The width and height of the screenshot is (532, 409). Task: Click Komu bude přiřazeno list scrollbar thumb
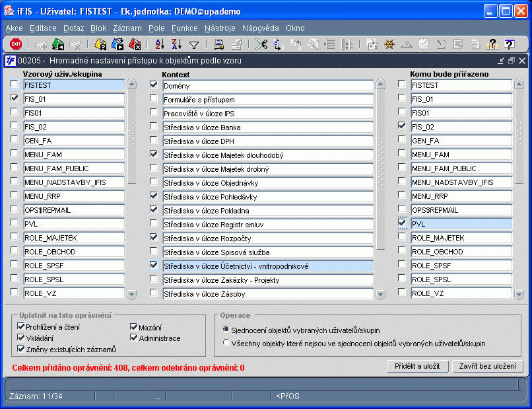pyautogui.click(x=519, y=136)
